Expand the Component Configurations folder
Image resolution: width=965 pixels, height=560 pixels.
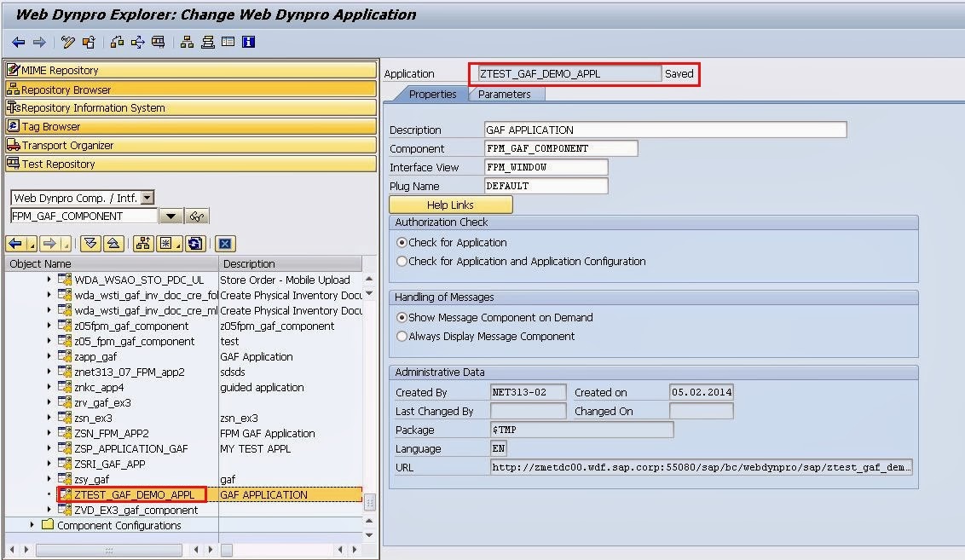(x=32, y=525)
